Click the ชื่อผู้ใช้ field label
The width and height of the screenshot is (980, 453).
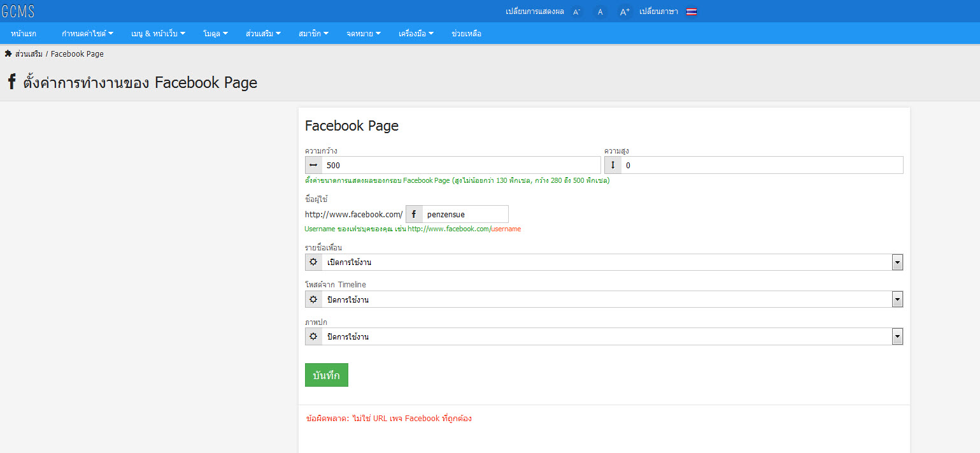[316, 199]
